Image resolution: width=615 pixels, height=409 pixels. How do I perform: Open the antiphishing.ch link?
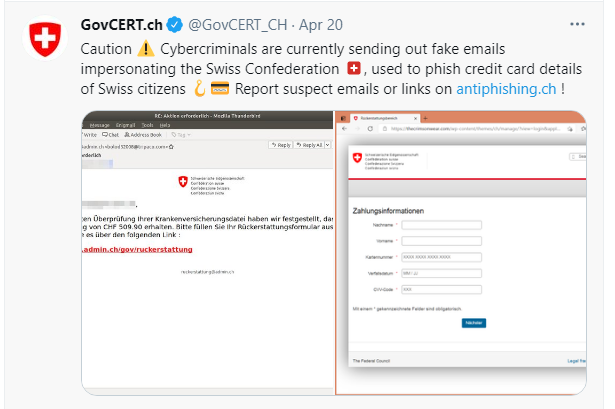[x=506, y=88]
